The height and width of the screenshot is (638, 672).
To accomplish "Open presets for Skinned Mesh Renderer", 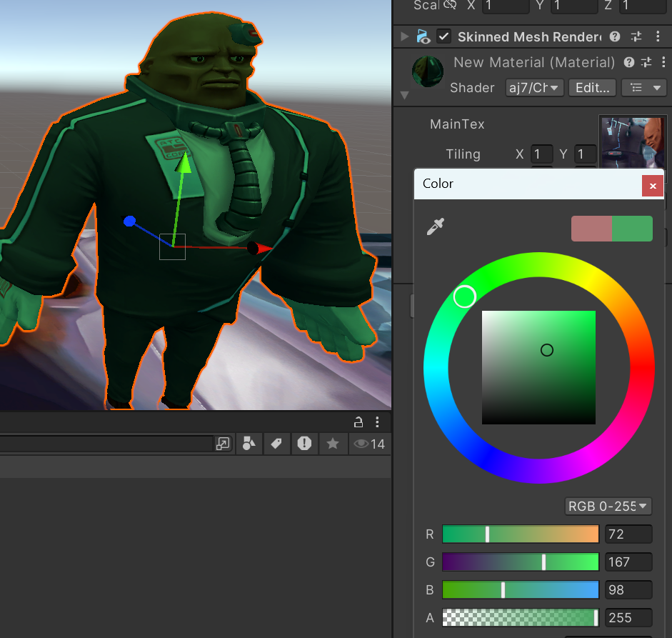I will click(x=636, y=37).
